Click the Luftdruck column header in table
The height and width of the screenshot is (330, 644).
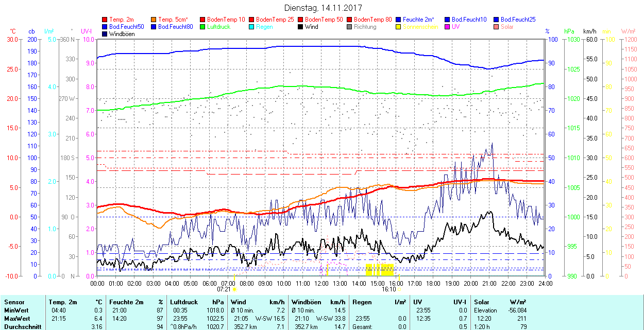(183, 302)
